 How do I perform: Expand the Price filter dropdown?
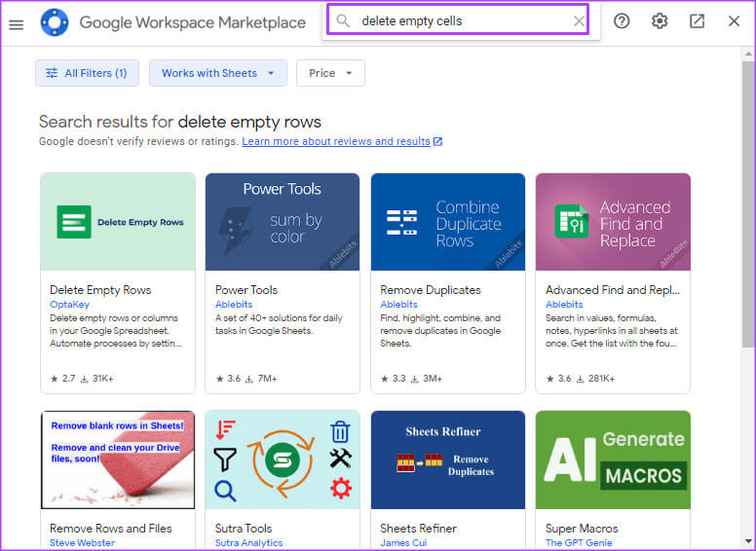pos(330,73)
